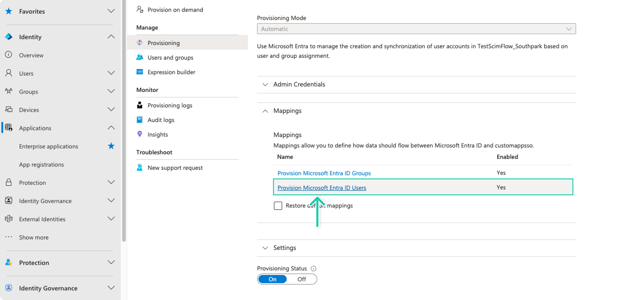Open Provision Microsoft Entra ID Groups mapping
The width and height of the screenshot is (644, 300).
324,173
